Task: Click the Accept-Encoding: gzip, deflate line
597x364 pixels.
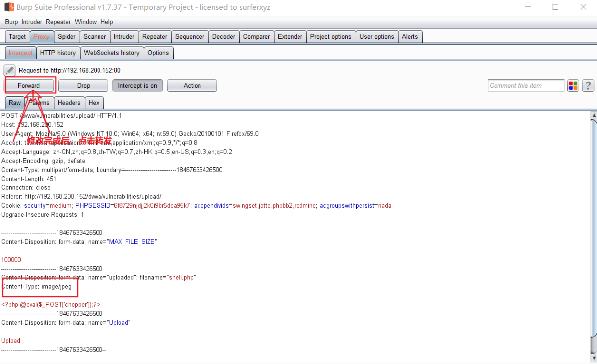Action: [43, 161]
